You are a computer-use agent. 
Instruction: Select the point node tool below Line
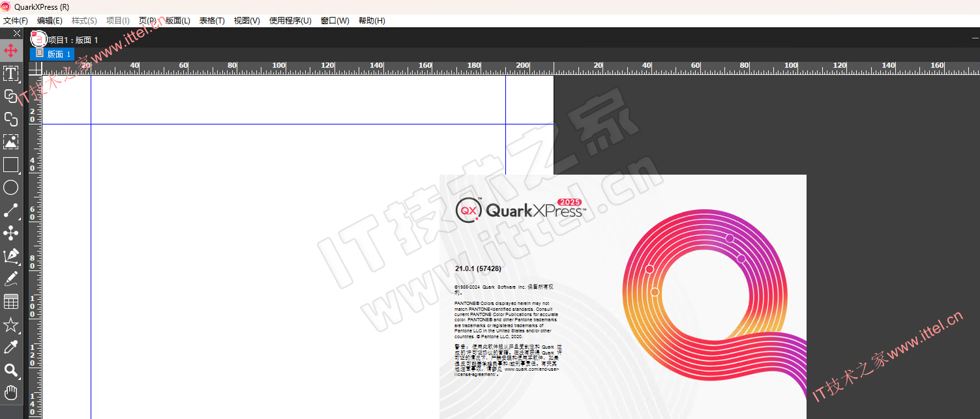click(x=10, y=233)
